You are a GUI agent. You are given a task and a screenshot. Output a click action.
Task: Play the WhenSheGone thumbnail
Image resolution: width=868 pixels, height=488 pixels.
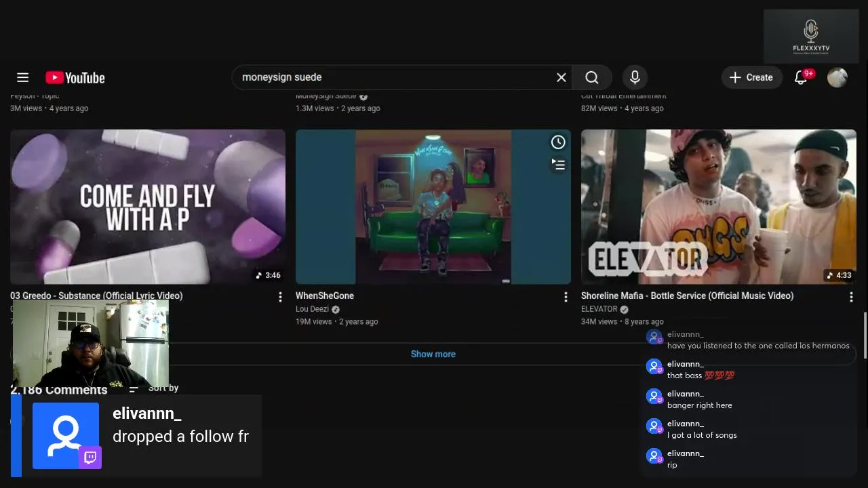[x=433, y=207]
